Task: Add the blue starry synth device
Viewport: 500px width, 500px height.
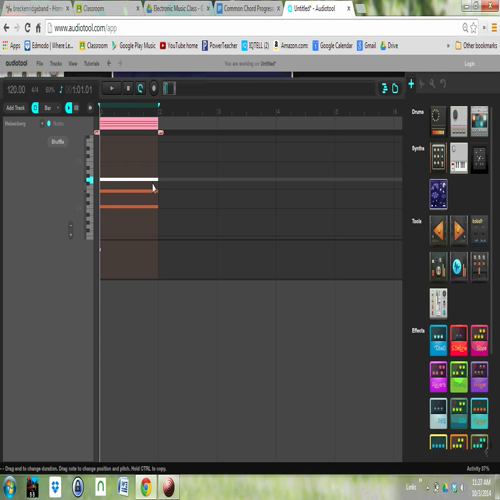Action: pyautogui.click(x=438, y=194)
